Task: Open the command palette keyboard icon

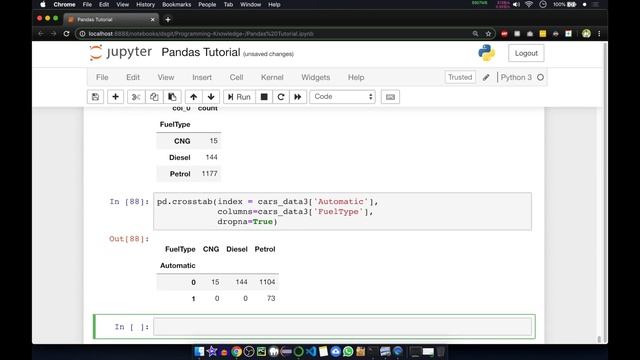Action: pyautogui.click(x=390, y=97)
